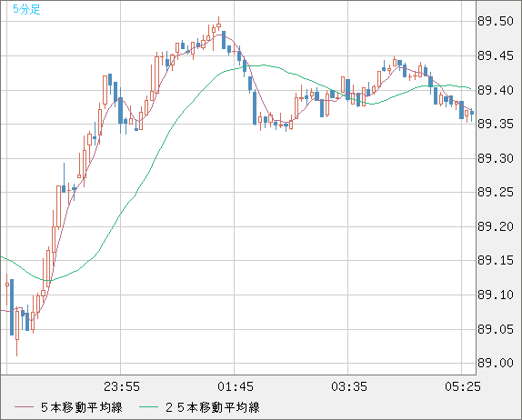Click the 5本移動平均線 legend label
The height and width of the screenshot is (420, 522).
click(82, 407)
